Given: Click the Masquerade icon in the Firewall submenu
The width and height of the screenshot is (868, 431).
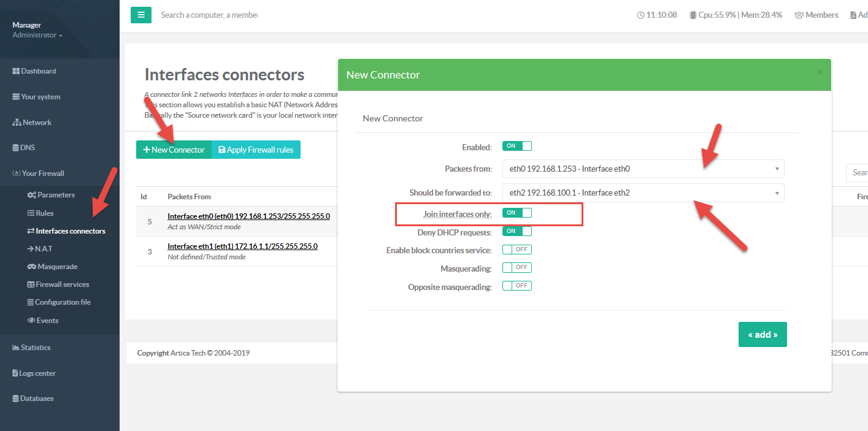Looking at the screenshot, I should (32, 267).
